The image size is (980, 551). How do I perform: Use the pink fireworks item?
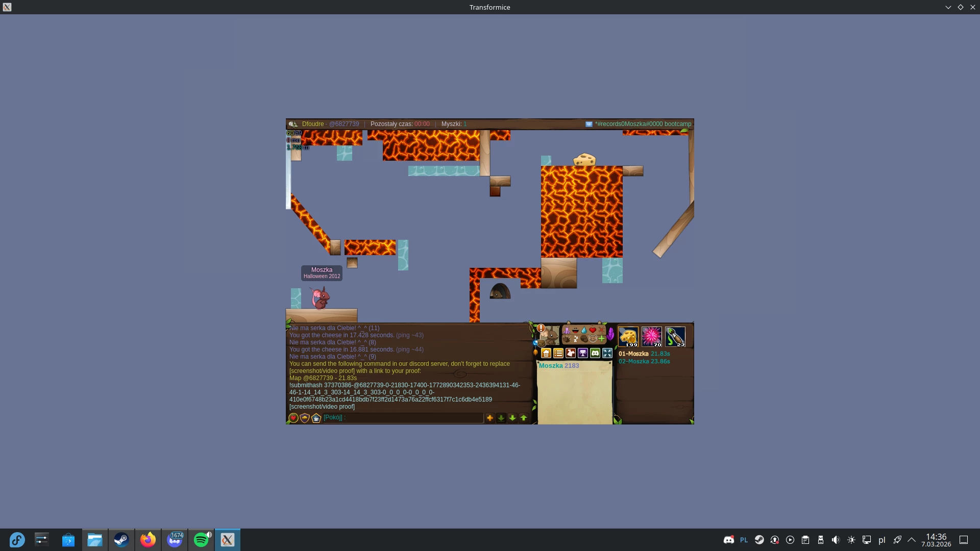(651, 337)
